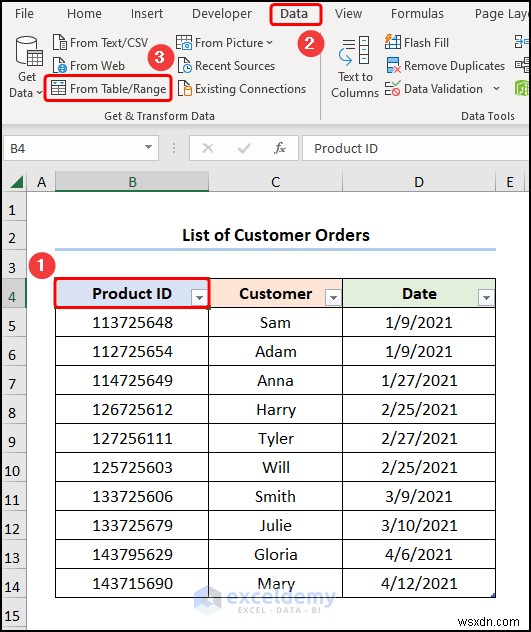Select the cell with 114725649
The image size is (531, 632).
pyautogui.click(x=132, y=380)
